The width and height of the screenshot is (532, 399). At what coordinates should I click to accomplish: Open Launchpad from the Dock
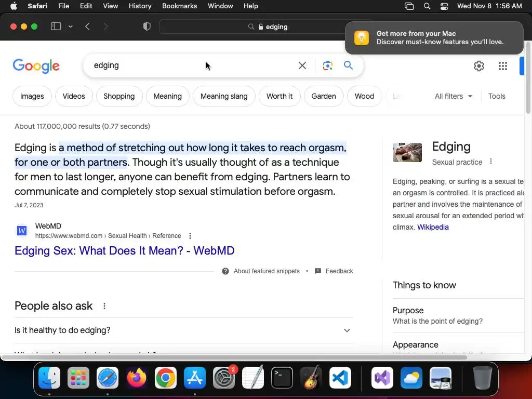pyautogui.click(x=78, y=378)
